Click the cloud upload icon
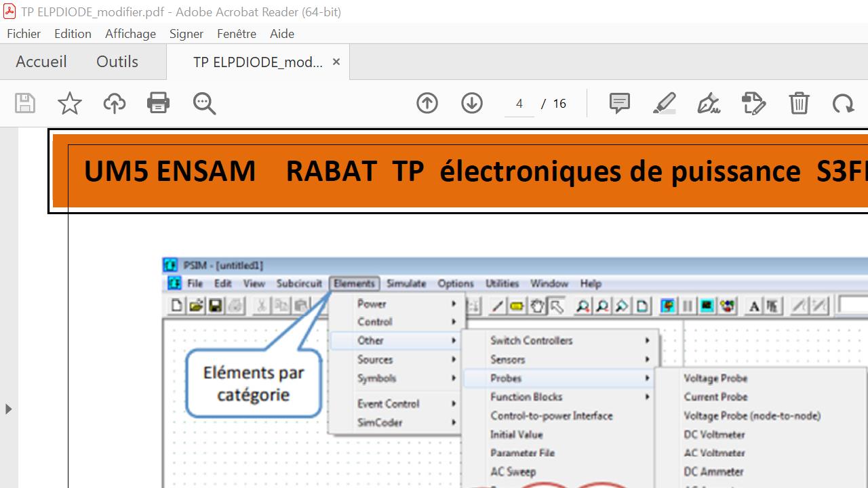Screen dimensions: 868x488 (x=115, y=103)
